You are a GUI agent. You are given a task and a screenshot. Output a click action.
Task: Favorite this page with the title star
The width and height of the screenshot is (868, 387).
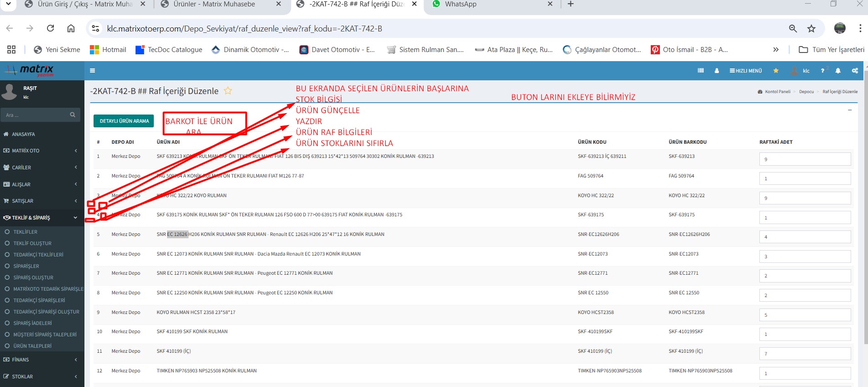[x=228, y=91]
